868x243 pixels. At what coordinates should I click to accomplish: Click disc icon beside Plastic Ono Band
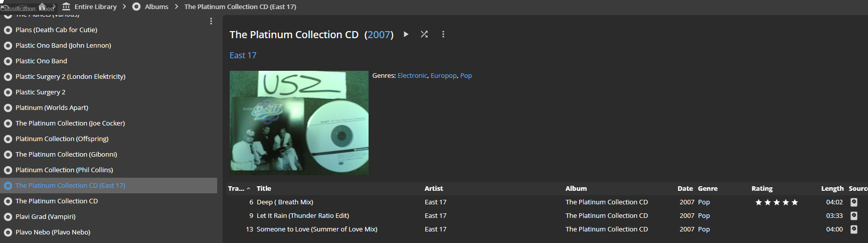tap(8, 61)
